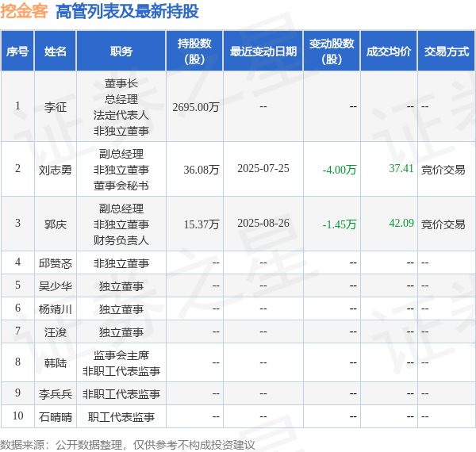Click 竞价交易 in 刘志勇's row
The width and height of the screenshot is (476, 452).
click(443, 170)
